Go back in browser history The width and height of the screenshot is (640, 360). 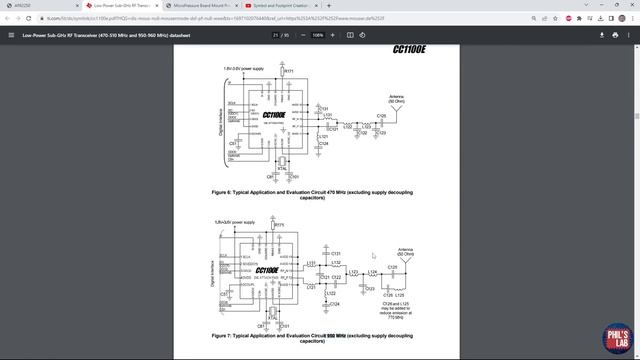(7, 18)
